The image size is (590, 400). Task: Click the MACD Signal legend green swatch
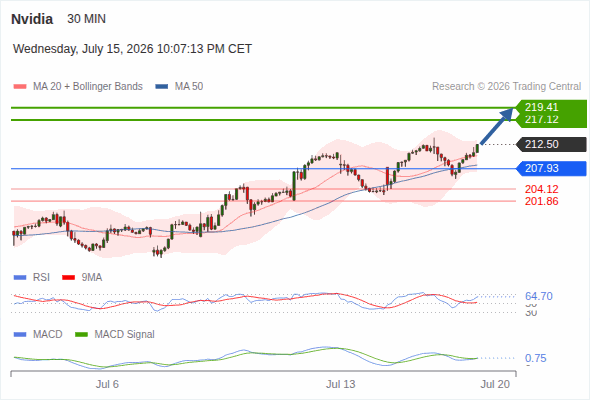point(81,334)
